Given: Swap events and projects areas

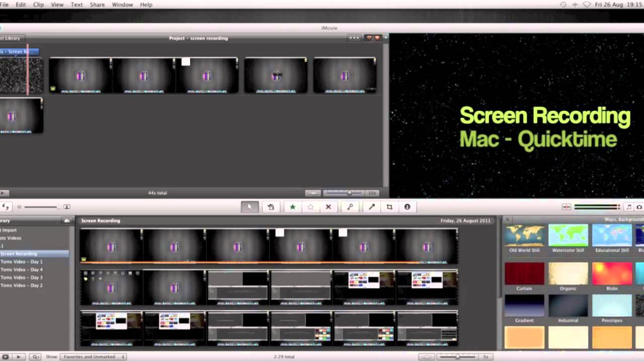Looking at the screenshot, I should tap(6, 207).
